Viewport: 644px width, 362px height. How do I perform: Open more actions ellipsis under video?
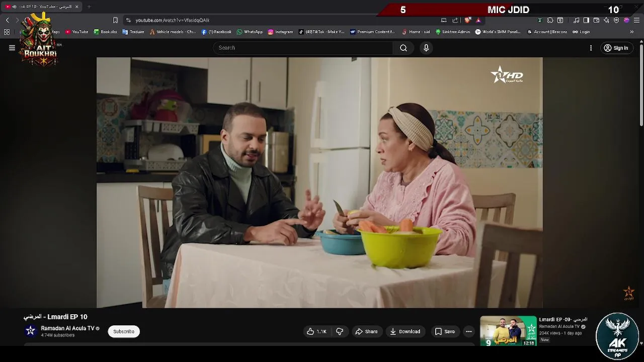469,331
